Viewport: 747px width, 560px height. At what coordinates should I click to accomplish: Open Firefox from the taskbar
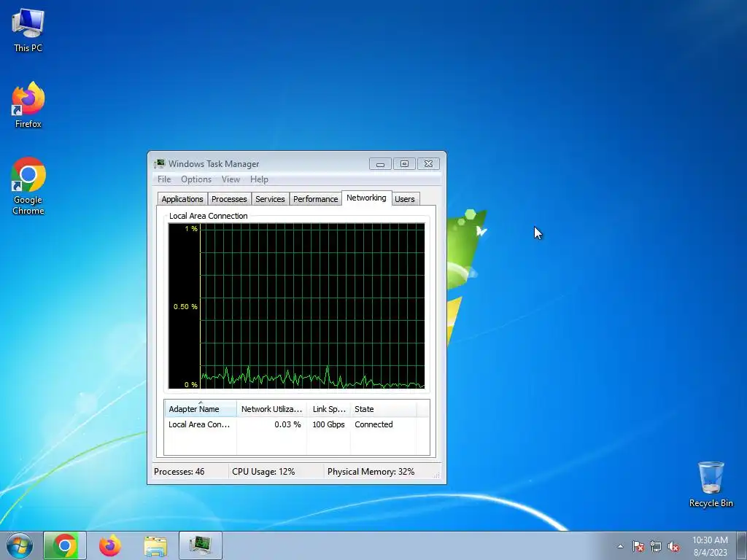(x=110, y=545)
